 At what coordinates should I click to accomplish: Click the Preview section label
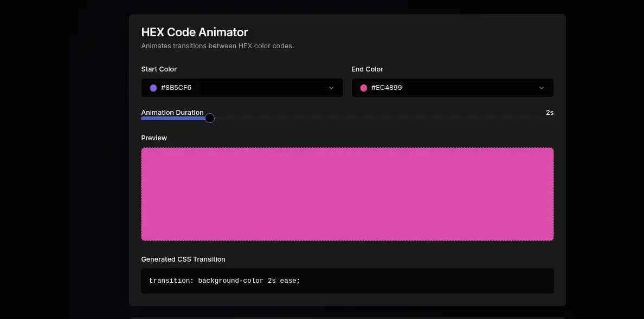[x=154, y=138]
